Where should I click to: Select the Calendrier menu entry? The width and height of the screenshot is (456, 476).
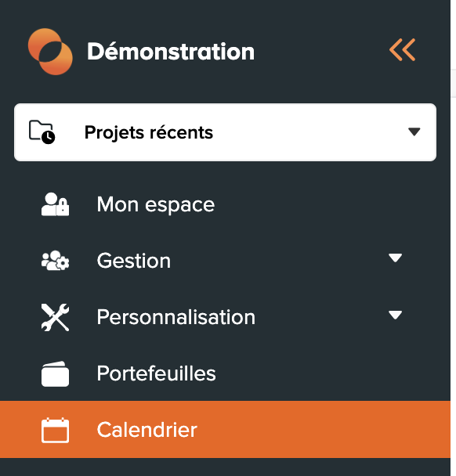point(225,429)
